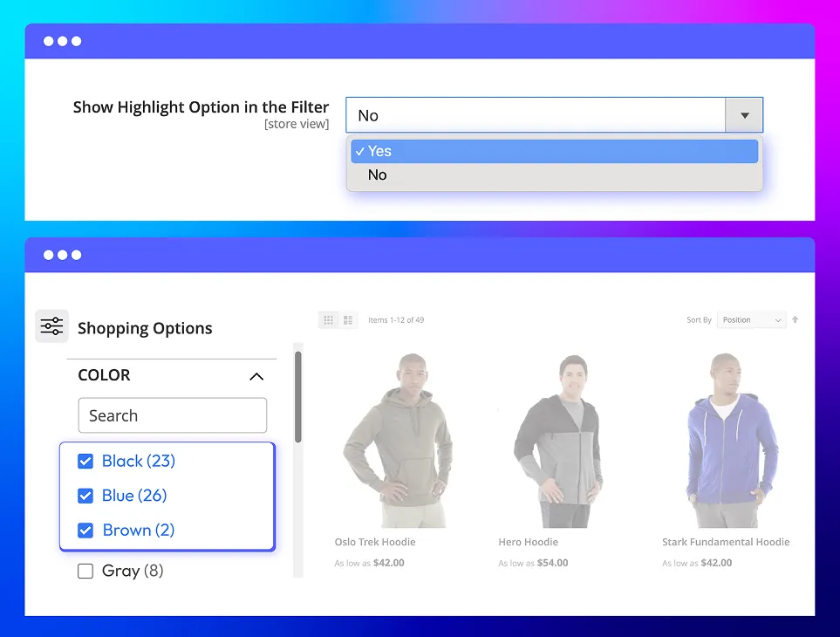This screenshot has width=840, height=637.
Task: Switch to grid view icon
Action: (329, 320)
